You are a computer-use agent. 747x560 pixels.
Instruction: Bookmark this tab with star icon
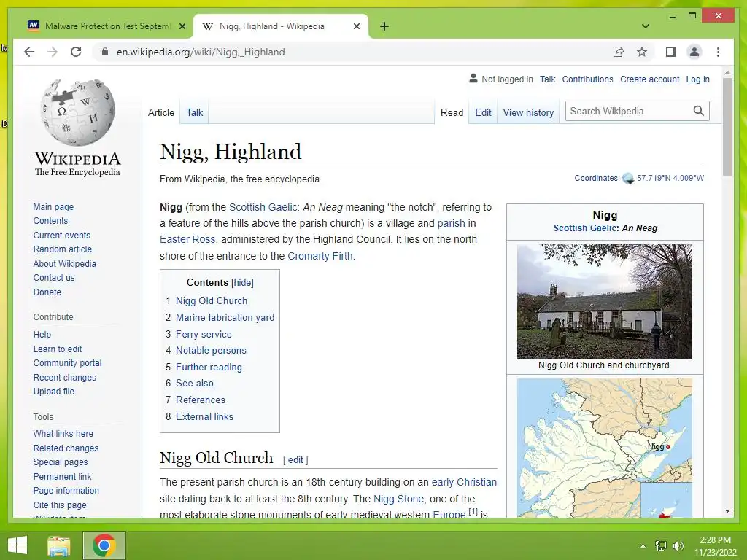coord(642,52)
